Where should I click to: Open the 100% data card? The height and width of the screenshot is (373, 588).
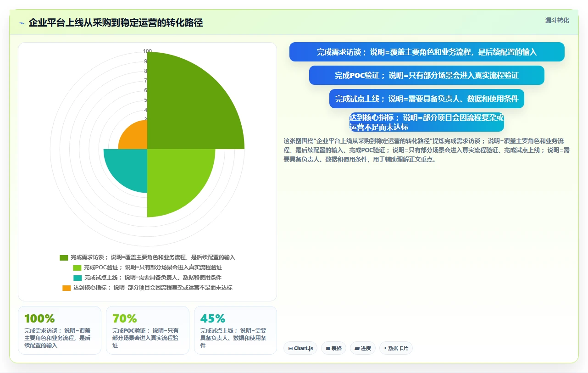pos(60,330)
